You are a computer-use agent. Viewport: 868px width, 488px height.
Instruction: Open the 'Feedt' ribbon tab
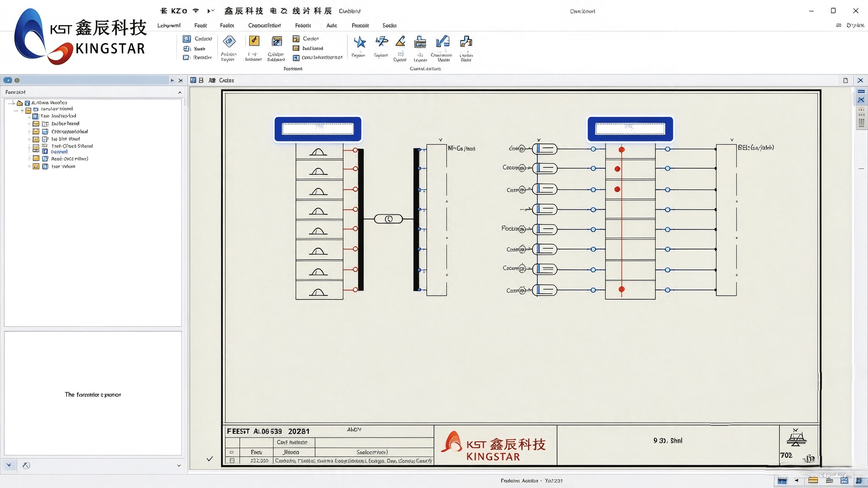tap(200, 25)
